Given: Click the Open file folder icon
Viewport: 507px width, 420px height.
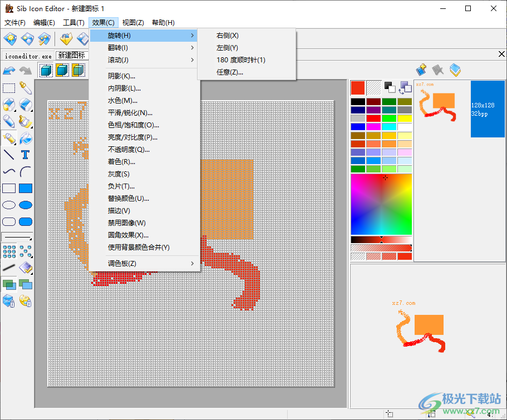Looking at the screenshot, I should tap(66, 39).
